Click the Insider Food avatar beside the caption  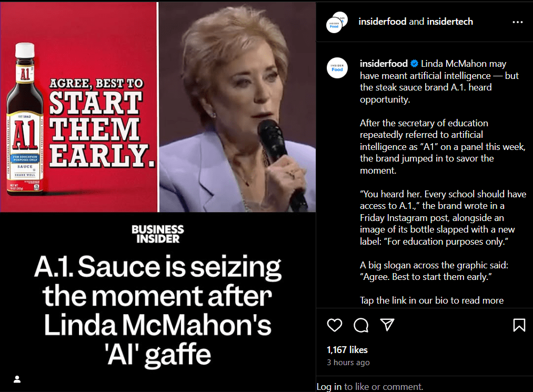point(337,68)
